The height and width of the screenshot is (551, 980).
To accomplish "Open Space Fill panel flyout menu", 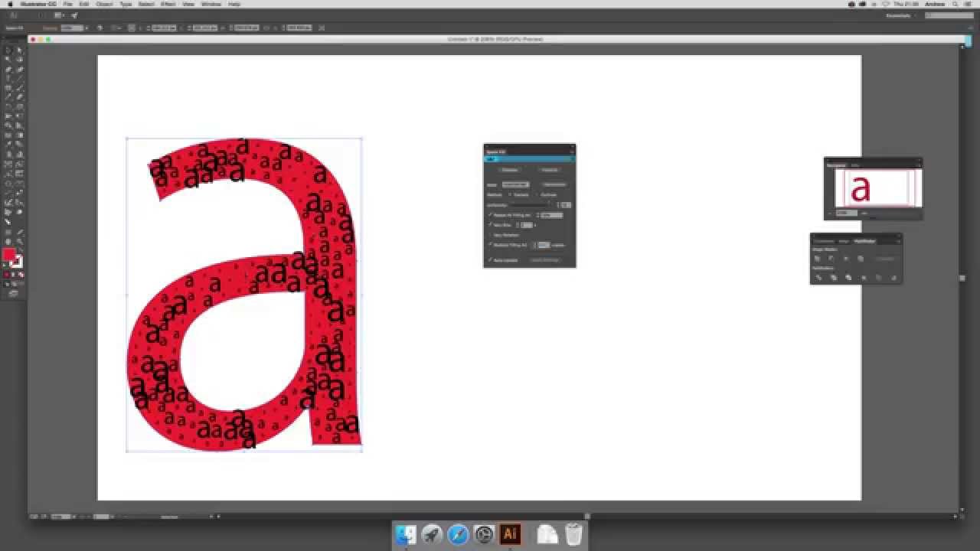I will coord(571,152).
